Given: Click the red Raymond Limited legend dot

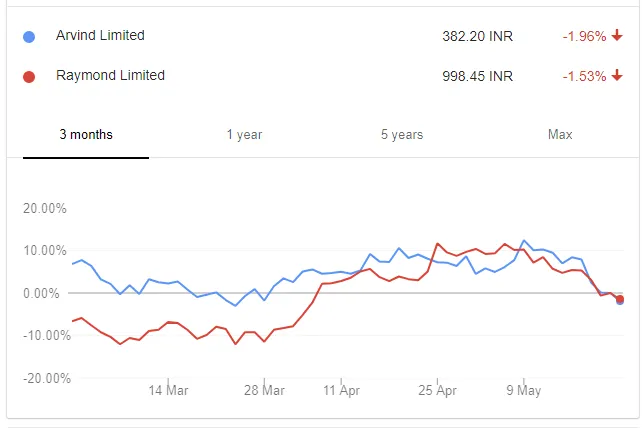Looking at the screenshot, I should tap(29, 76).
